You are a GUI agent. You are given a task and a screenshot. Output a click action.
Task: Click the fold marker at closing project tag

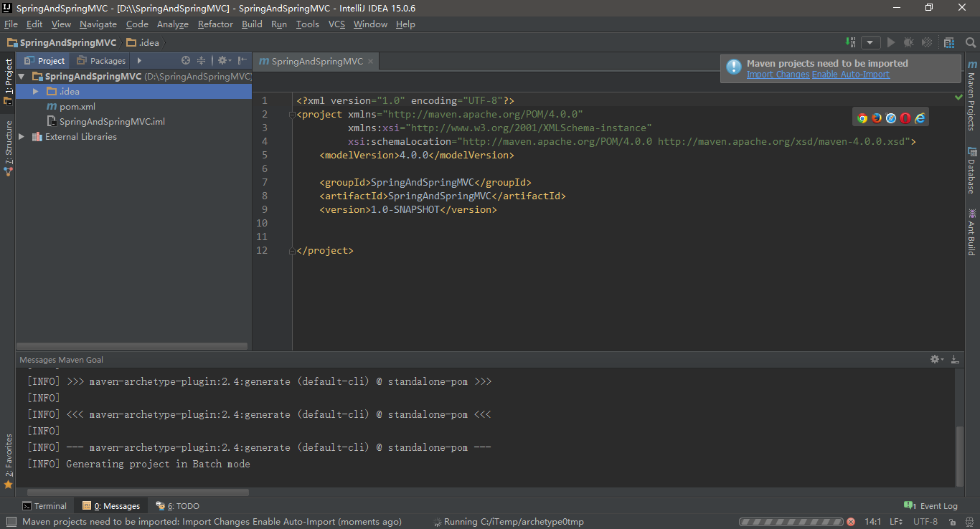pyautogui.click(x=292, y=251)
